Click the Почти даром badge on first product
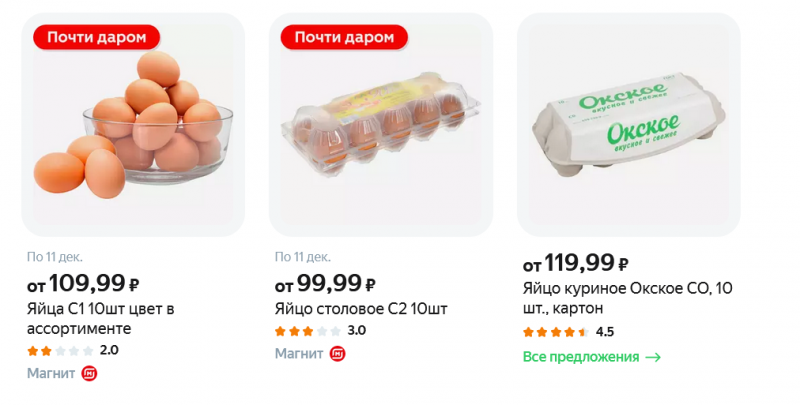Screen dimensions: 800x405 coord(96,37)
